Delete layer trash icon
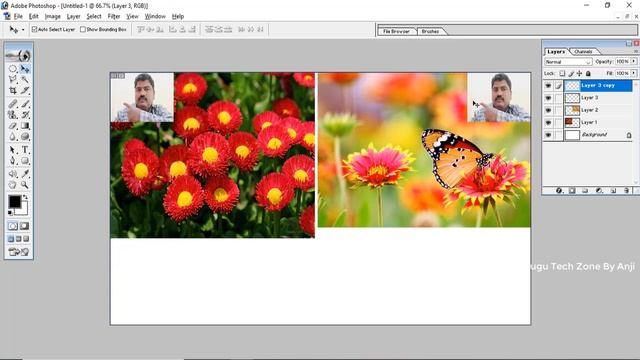Image resolution: width=640 pixels, height=360 pixels. click(627, 191)
